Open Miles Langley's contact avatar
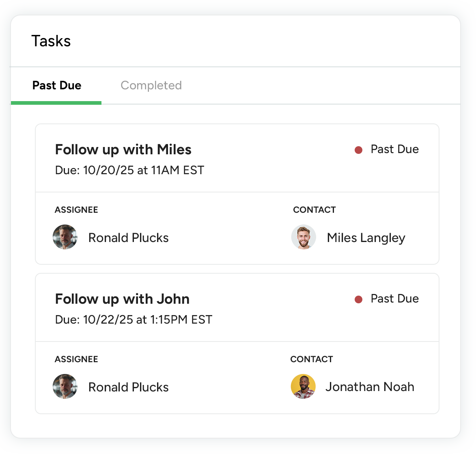476x456 pixels. point(304,237)
